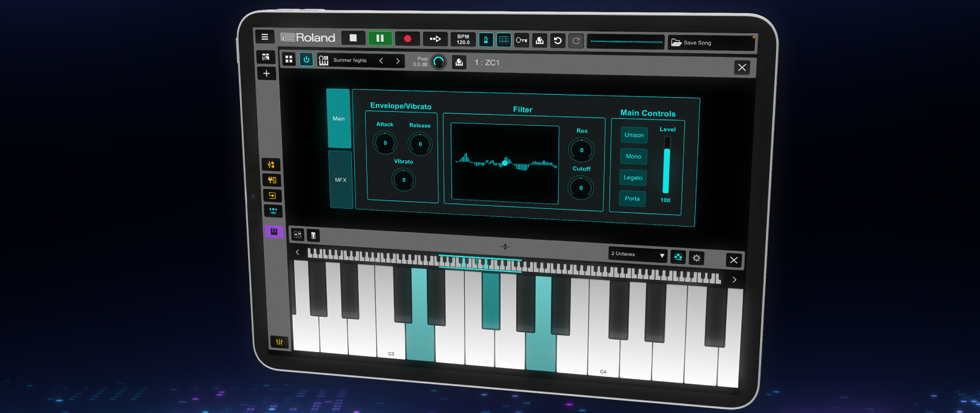Open the yellow mixer faders icon at bottom
This screenshot has width=980, height=413.
(279, 342)
